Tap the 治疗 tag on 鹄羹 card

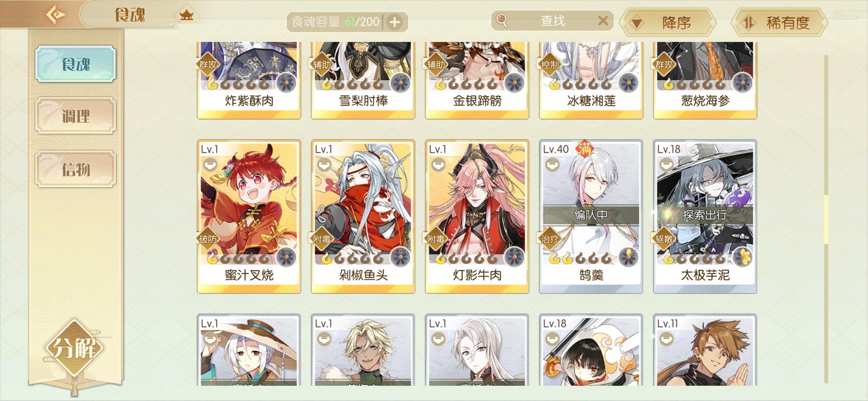550,239
